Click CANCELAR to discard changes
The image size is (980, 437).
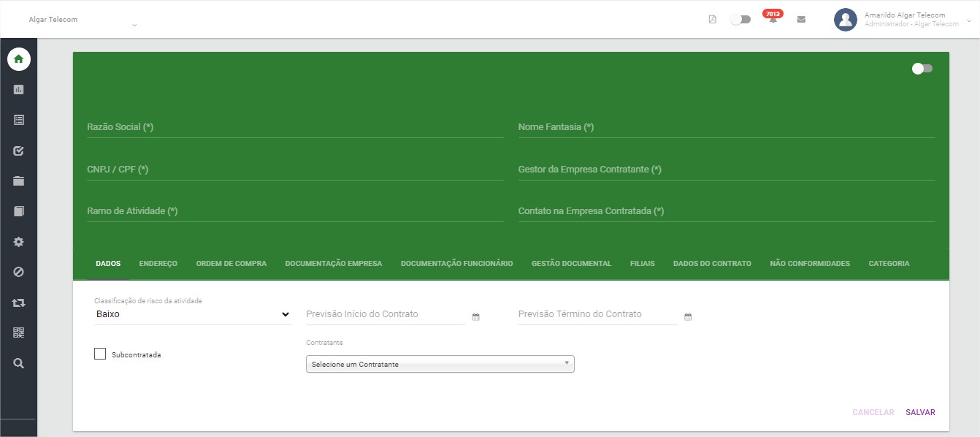point(873,411)
